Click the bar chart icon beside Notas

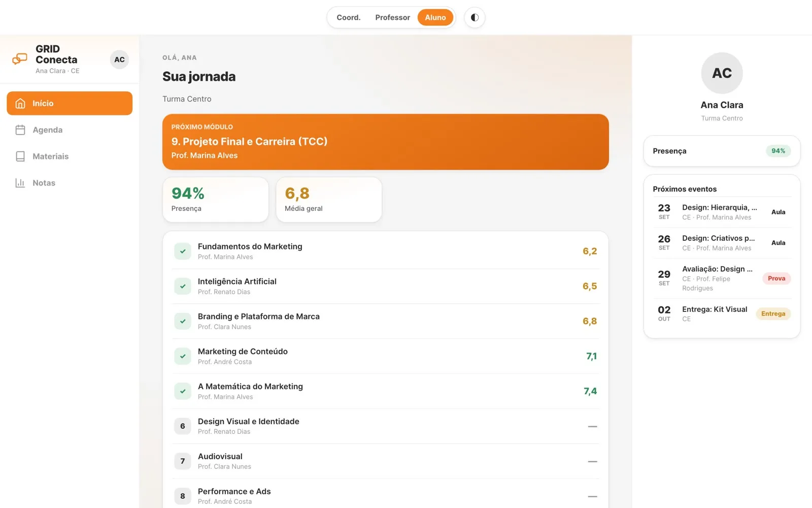click(20, 183)
